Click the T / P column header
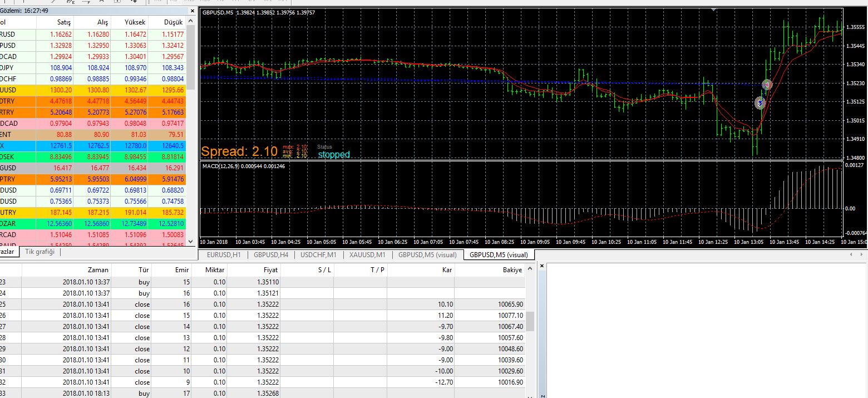868x398 pixels. (x=361, y=270)
